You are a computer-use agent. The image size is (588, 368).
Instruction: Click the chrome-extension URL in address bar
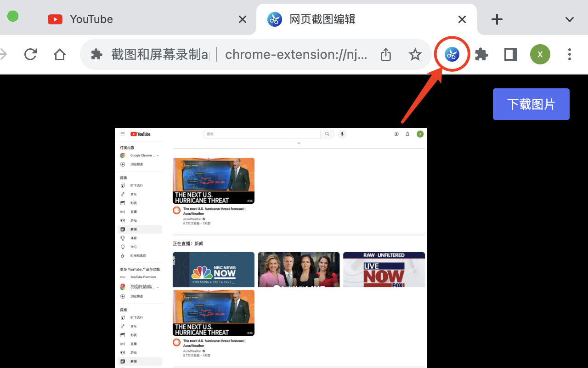296,55
